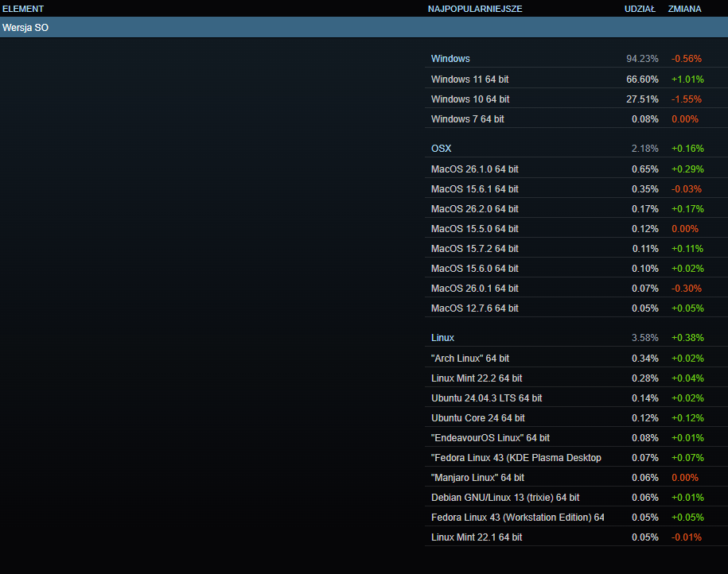Viewport: 728px width, 574px height.
Task: Select the Windows 10 64 bit row
Action: click(x=470, y=99)
